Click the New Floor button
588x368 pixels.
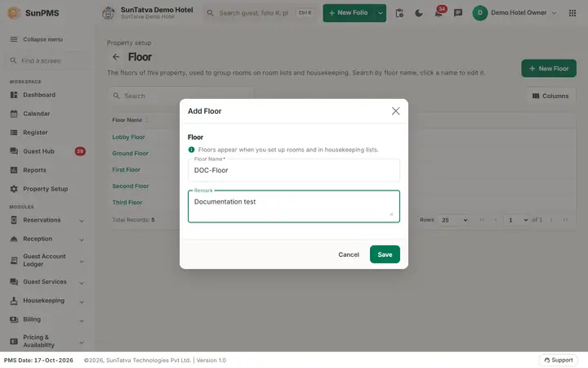(x=549, y=69)
